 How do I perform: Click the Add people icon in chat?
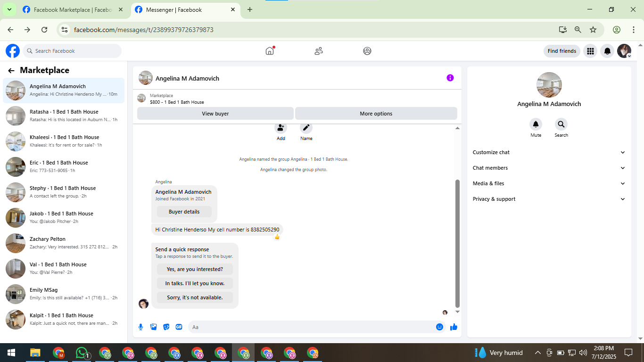pos(281,128)
